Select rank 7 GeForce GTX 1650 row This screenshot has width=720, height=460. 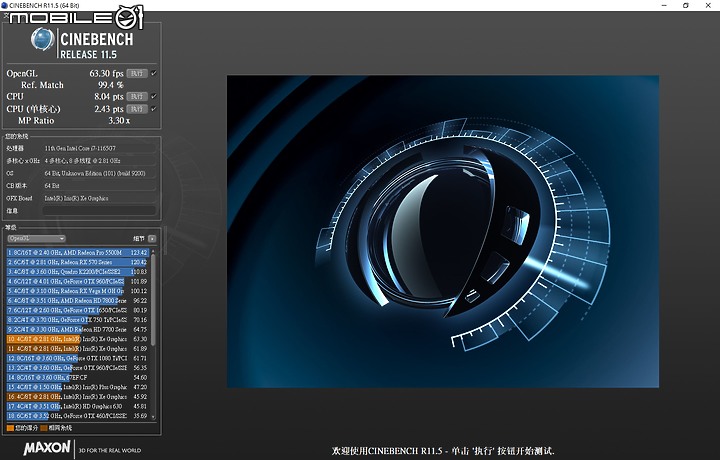[78, 310]
